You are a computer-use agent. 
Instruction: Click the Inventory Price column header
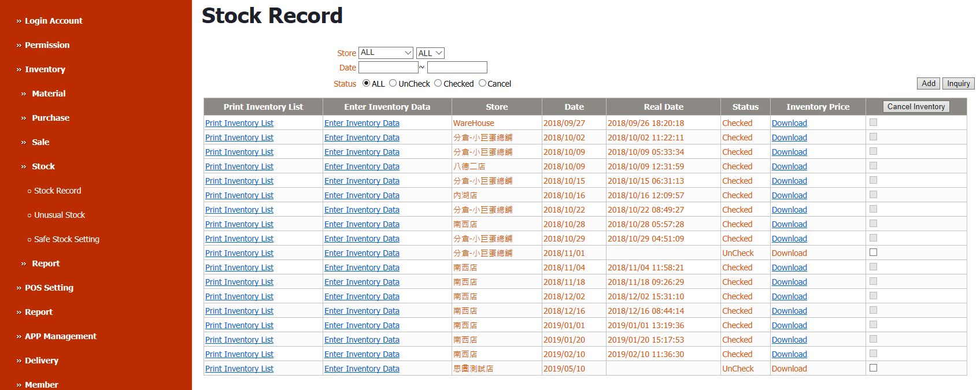coord(818,107)
